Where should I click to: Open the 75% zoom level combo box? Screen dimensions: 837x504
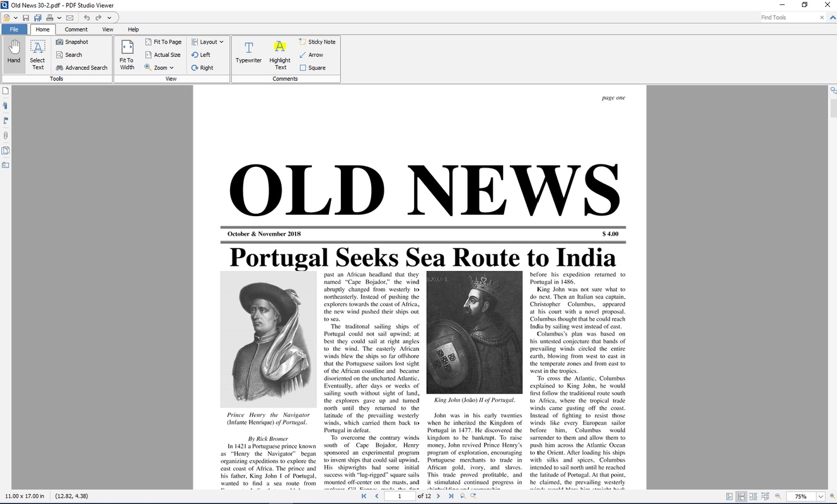click(821, 496)
